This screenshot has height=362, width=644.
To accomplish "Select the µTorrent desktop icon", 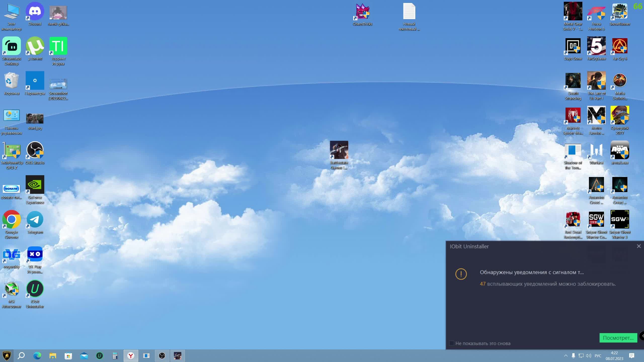I will pyautogui.click(x=35, y=46).
